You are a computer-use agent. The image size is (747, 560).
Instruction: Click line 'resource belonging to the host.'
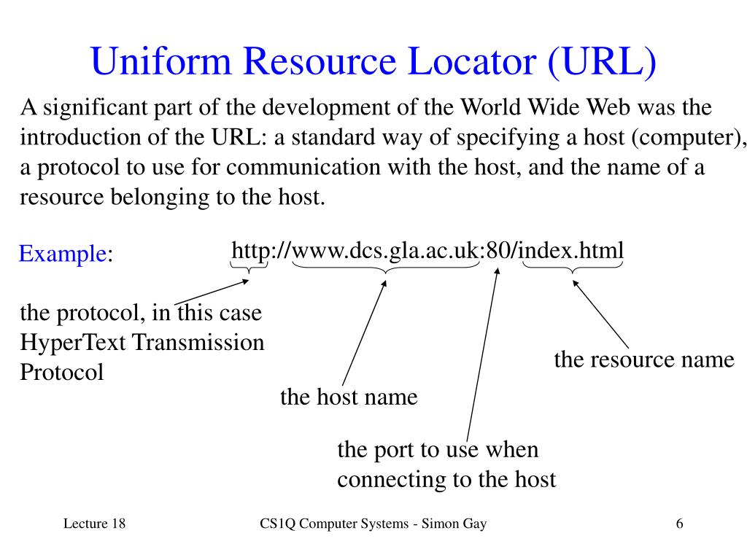(172, 197)
